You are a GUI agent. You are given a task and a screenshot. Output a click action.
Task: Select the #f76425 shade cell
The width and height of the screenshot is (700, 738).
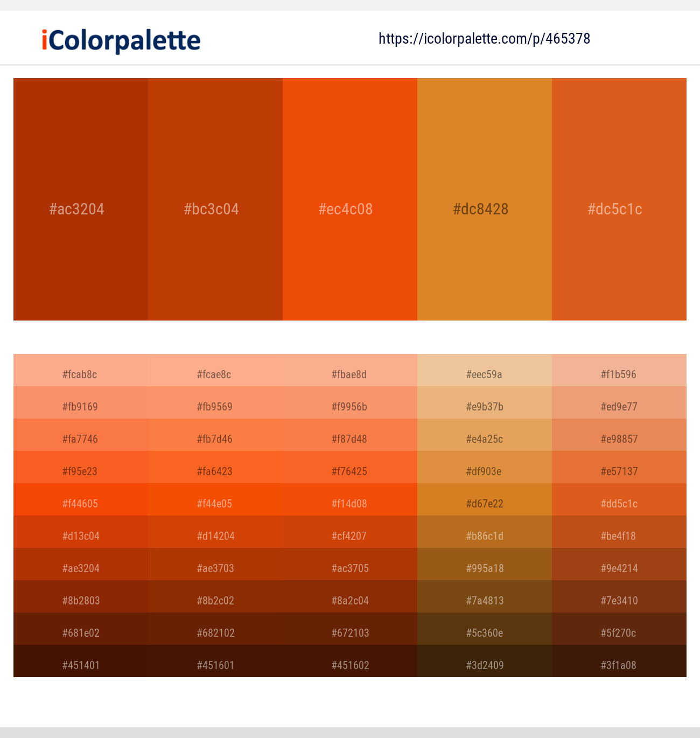point(350,467)
